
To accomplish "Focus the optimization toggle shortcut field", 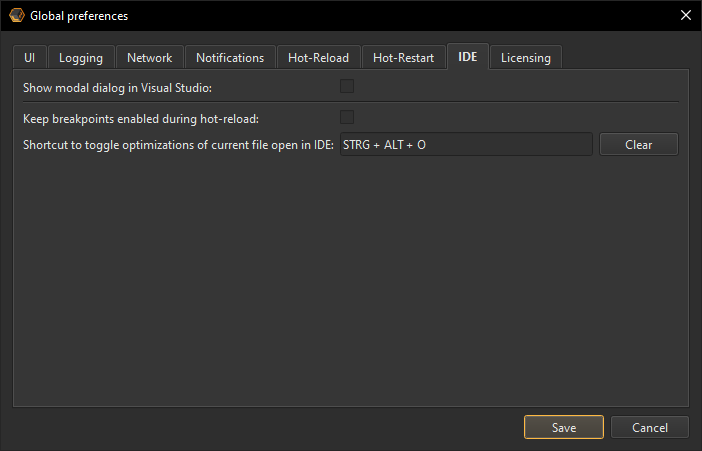I will pyautogui.click(x=466, y=144).
